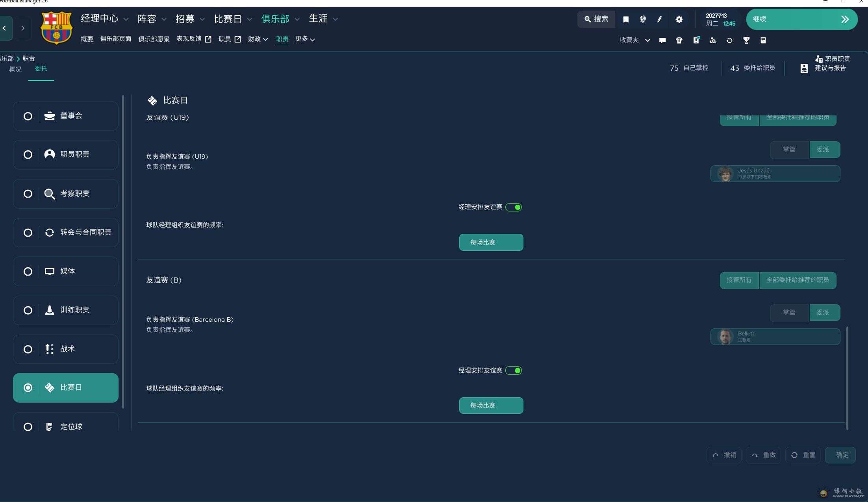The image size is (868, 502).
Task: Switch to the 委托 tab
Action: click(x=41, y=69)
